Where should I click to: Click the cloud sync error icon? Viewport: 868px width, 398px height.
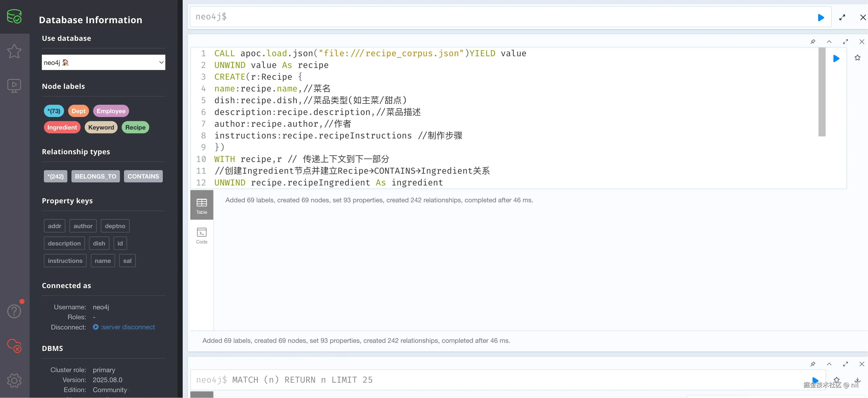14,345
